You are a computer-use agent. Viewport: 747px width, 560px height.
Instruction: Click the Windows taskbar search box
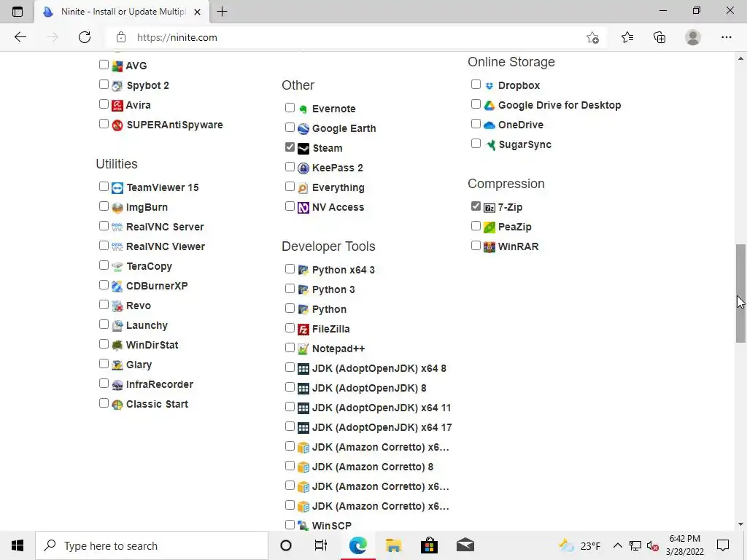152,545
